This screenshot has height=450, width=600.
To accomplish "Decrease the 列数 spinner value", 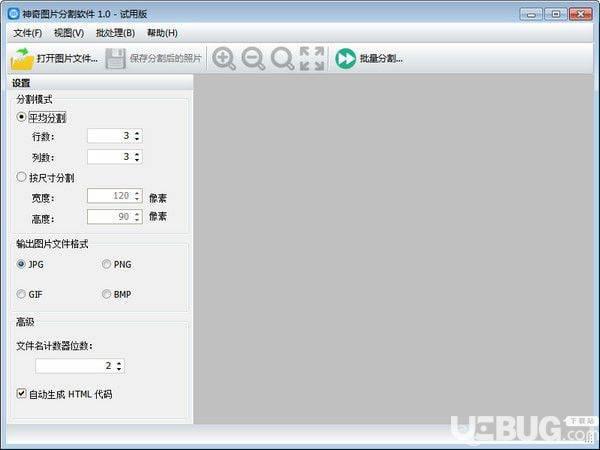I will (x=137, y=160).
